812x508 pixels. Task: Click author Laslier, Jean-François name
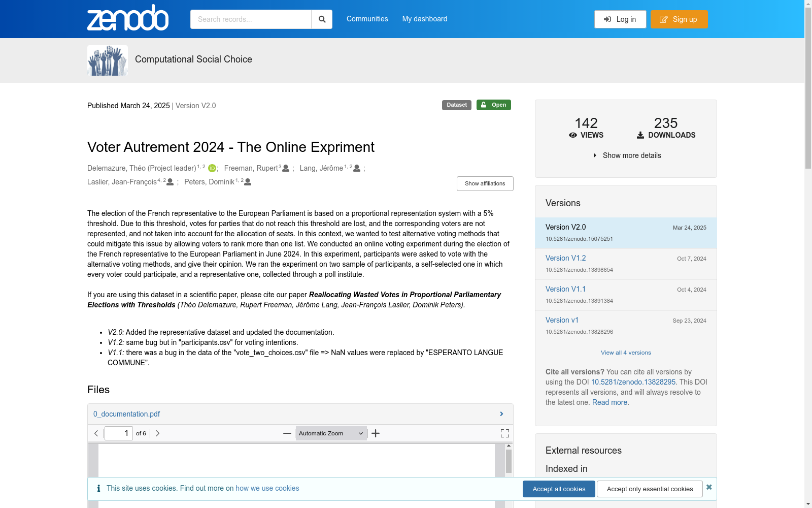(122, 182)
